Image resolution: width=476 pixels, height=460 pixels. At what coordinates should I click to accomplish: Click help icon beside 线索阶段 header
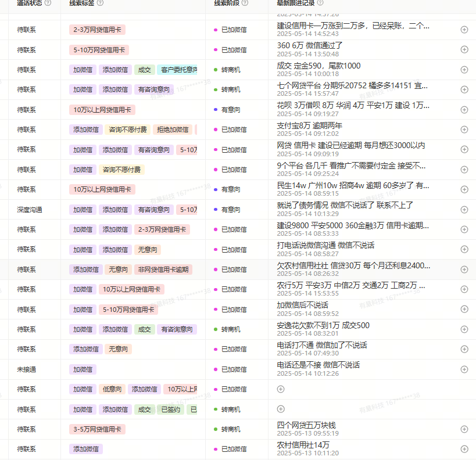(245, 3)
